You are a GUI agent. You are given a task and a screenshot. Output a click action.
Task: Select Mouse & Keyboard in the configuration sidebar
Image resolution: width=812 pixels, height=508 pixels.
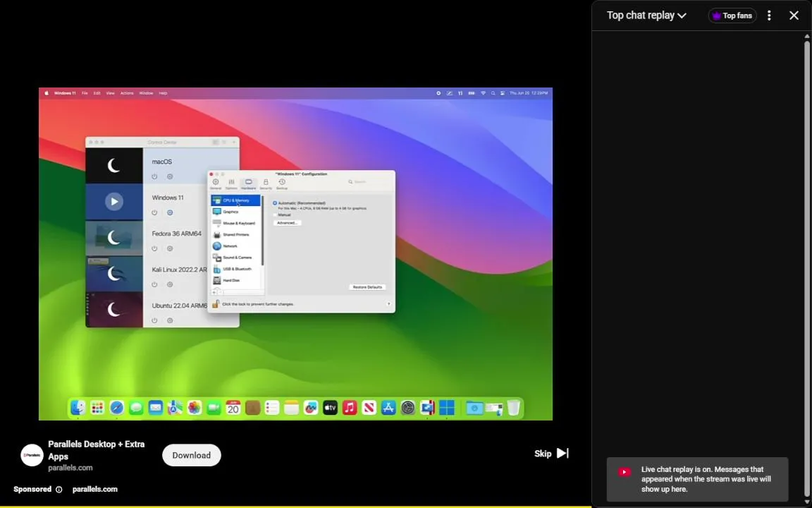pyautogui.click(x=235, y=223)
